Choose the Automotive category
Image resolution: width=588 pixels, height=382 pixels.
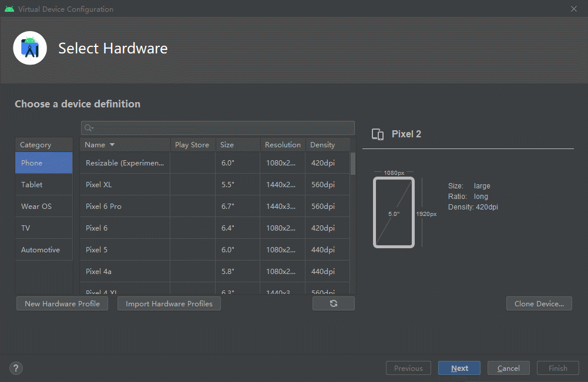point(43,249)
